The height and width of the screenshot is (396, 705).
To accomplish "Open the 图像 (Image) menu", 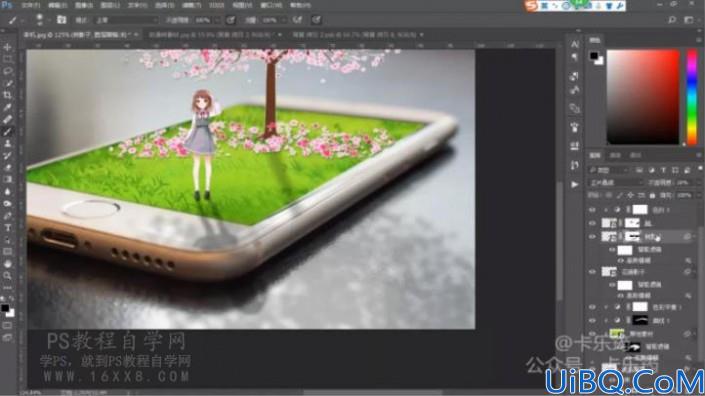I will tap(84, 5).
